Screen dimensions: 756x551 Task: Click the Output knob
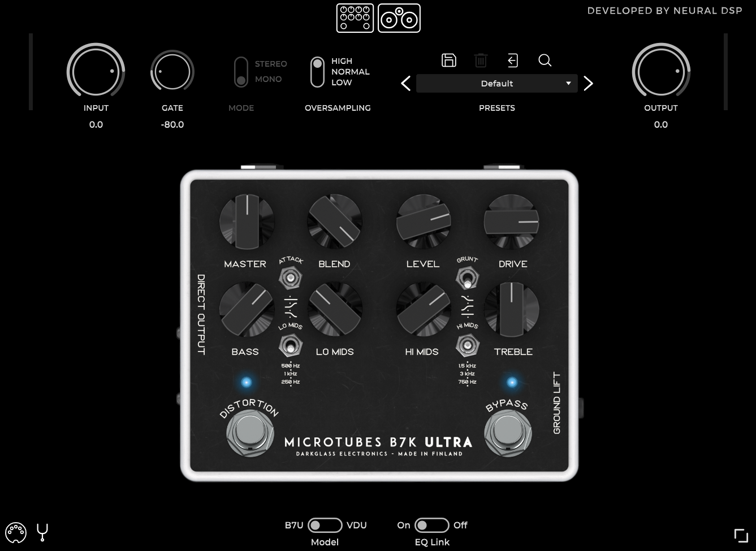(x=661, y=71)
